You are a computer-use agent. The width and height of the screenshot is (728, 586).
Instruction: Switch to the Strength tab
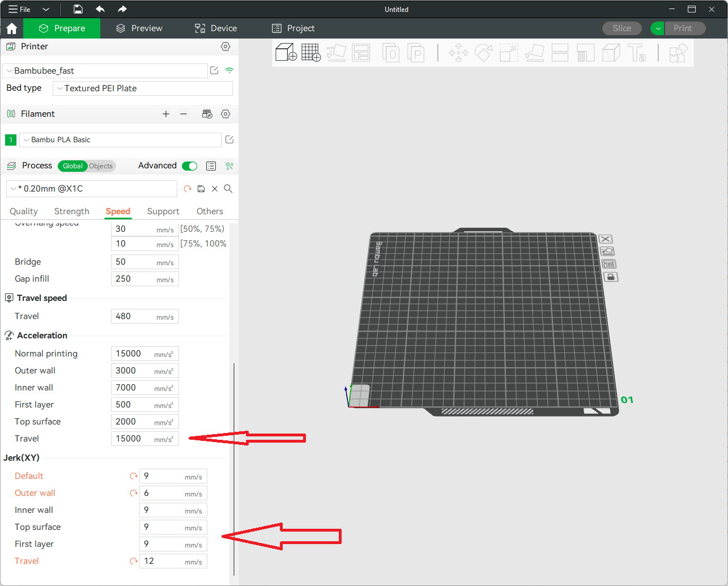coord(71,211)
